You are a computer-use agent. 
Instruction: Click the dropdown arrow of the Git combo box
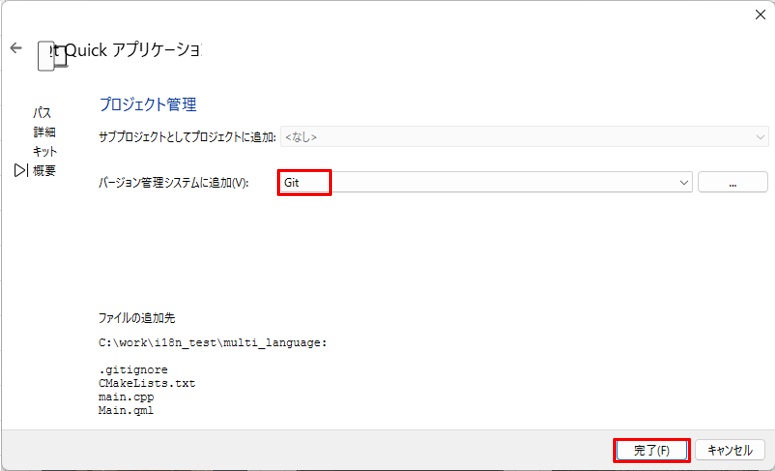684,183
